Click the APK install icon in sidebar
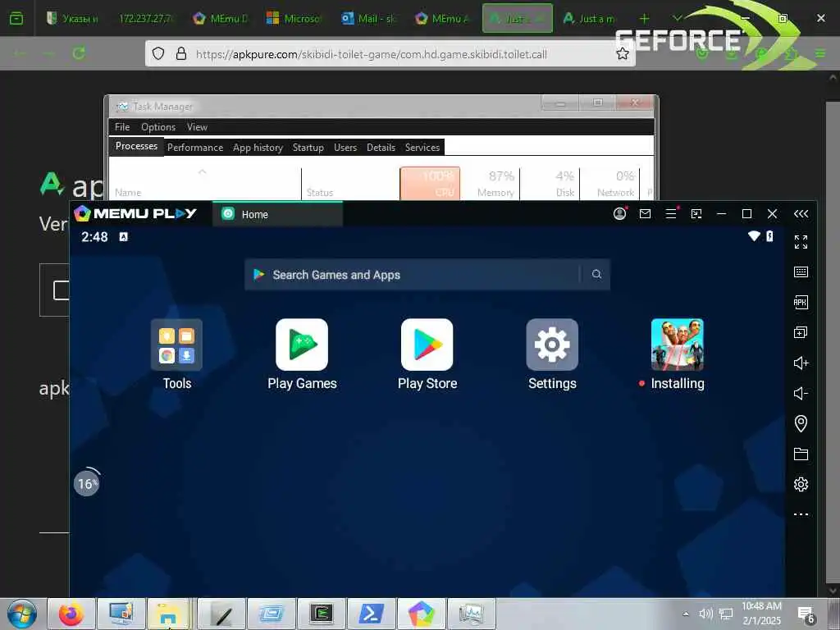The width and height of the screenshot is (840, 630). coord(801,302)
